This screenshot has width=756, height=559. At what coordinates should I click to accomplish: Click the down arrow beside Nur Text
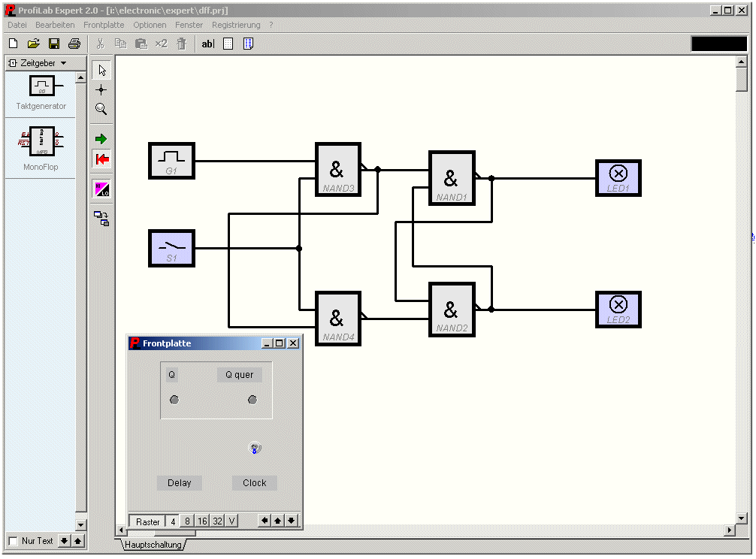click(64, 541)
